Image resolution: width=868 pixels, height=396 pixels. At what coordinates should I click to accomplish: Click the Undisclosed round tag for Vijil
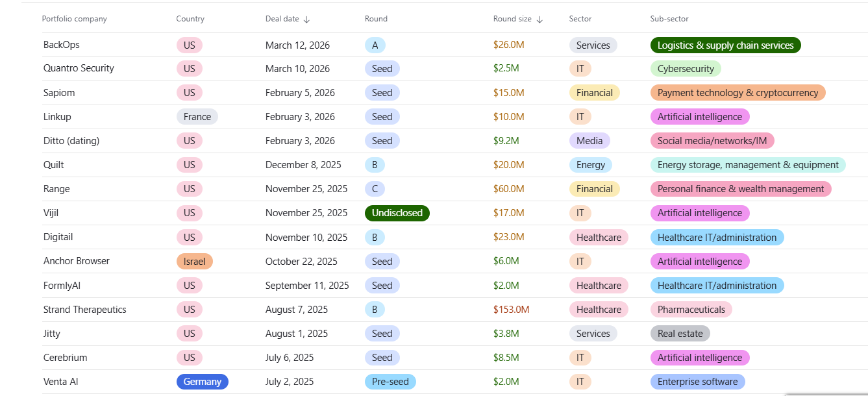point(397,213)
